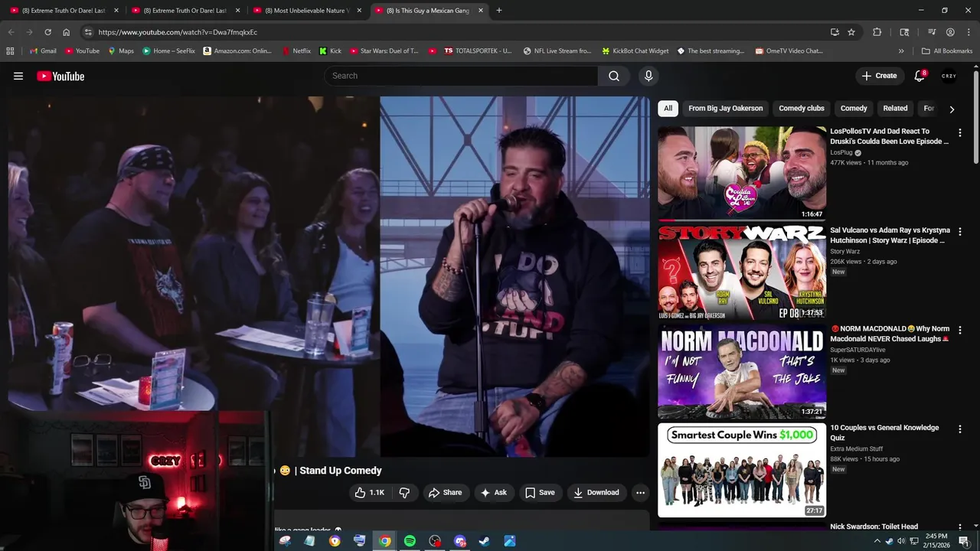980x551 pixels.
Task: Select the Comedy filter chip
Action: pos(854,109)
